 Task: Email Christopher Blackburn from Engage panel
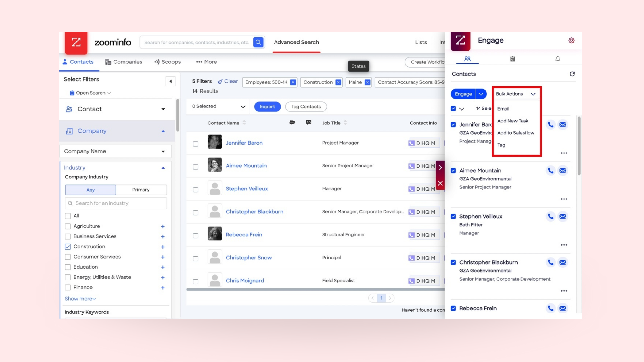(x=563, y=263)
